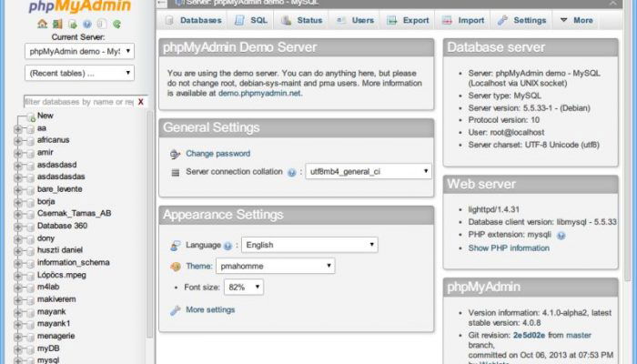
Task: Select the makiverem database name
Action: click(56, 299)
